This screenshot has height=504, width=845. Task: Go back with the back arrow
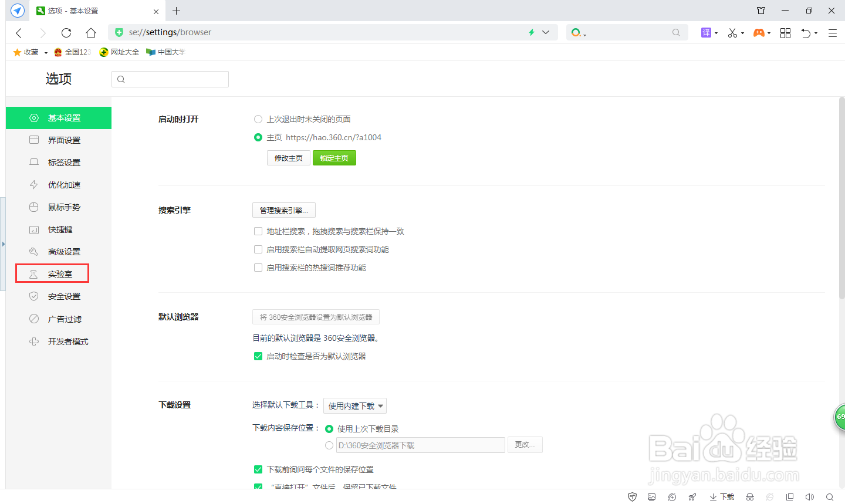(x=19, y=33)
